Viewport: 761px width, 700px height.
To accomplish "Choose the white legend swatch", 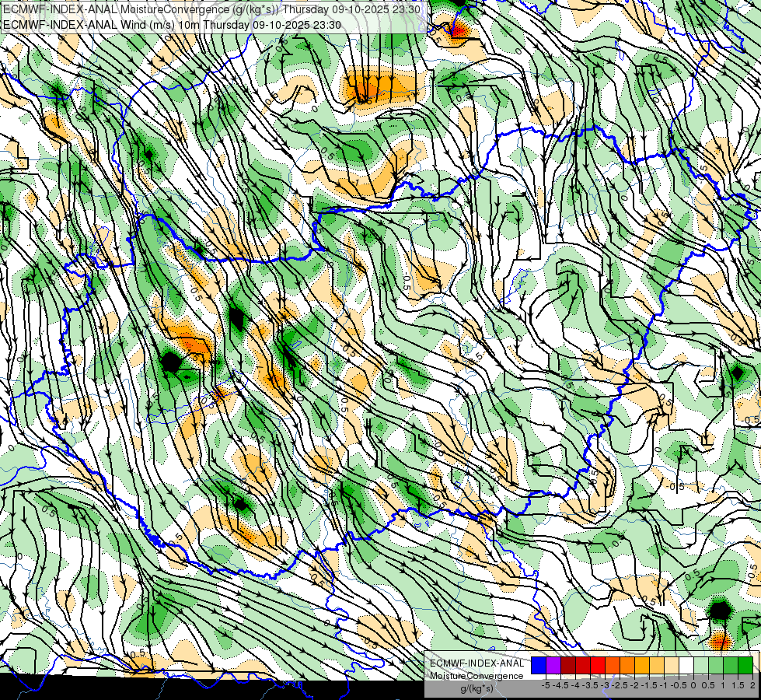I will [686, 666].
